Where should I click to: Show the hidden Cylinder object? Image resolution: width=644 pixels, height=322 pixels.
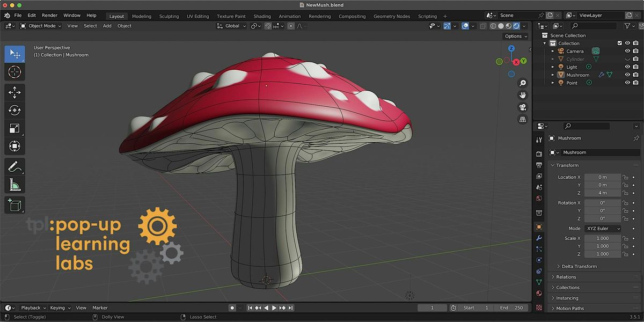(627, 59)
